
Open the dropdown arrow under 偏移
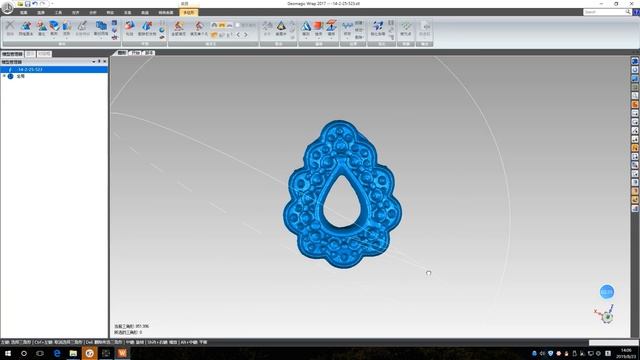point(331,38)
